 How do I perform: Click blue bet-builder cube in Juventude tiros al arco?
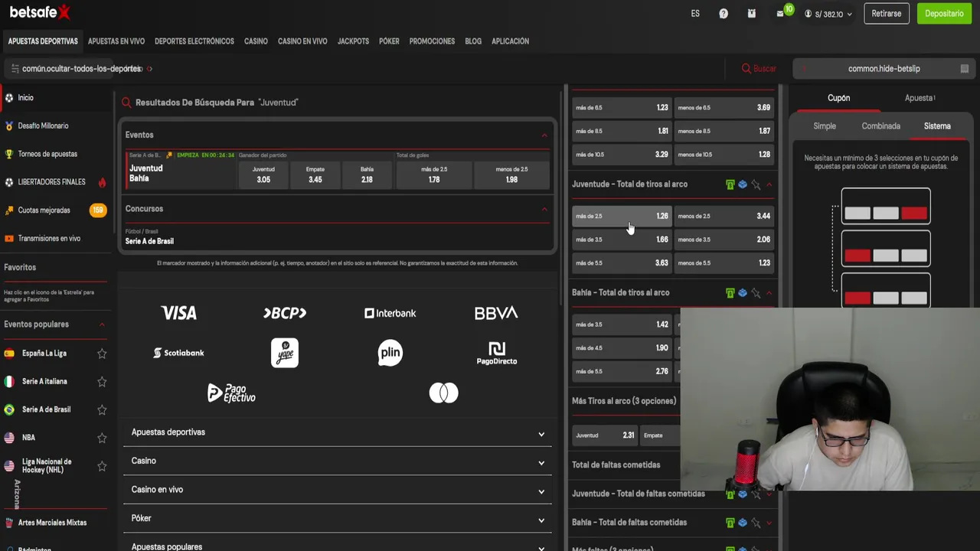pos(743,184)
